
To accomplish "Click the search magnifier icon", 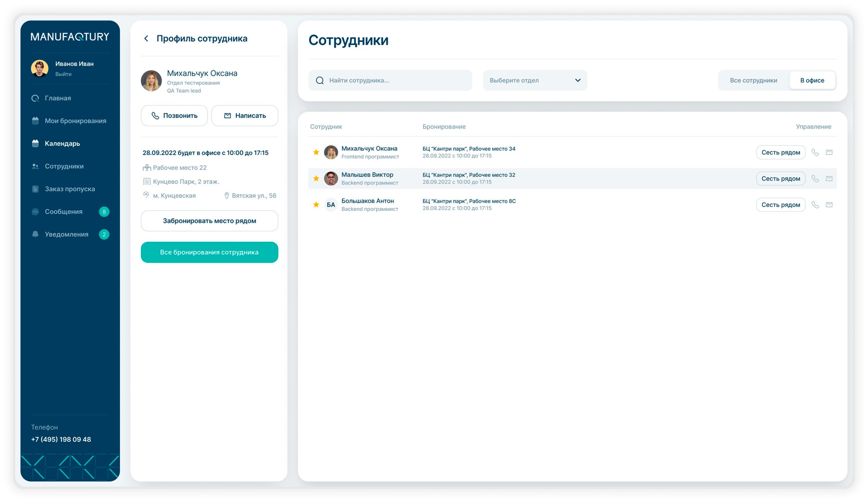I will point(320,81).
